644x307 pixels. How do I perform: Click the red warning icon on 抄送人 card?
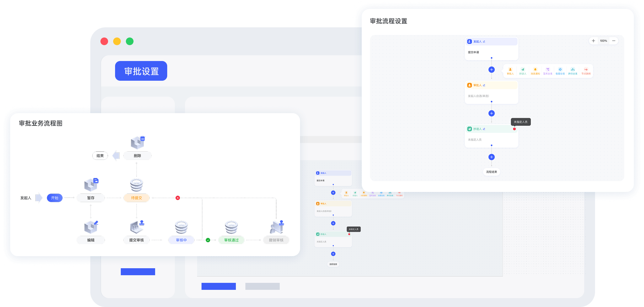pos(514,129)
